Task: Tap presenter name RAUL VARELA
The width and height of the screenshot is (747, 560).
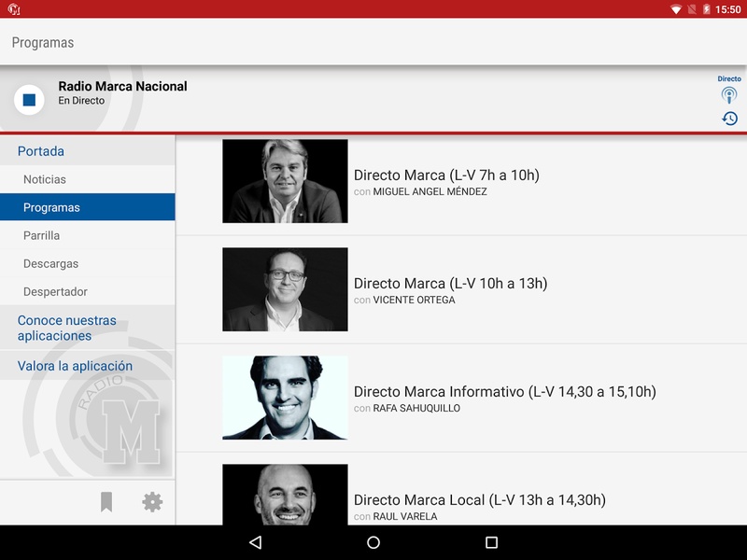Action: pyautogui.click(x=405, y=516)
